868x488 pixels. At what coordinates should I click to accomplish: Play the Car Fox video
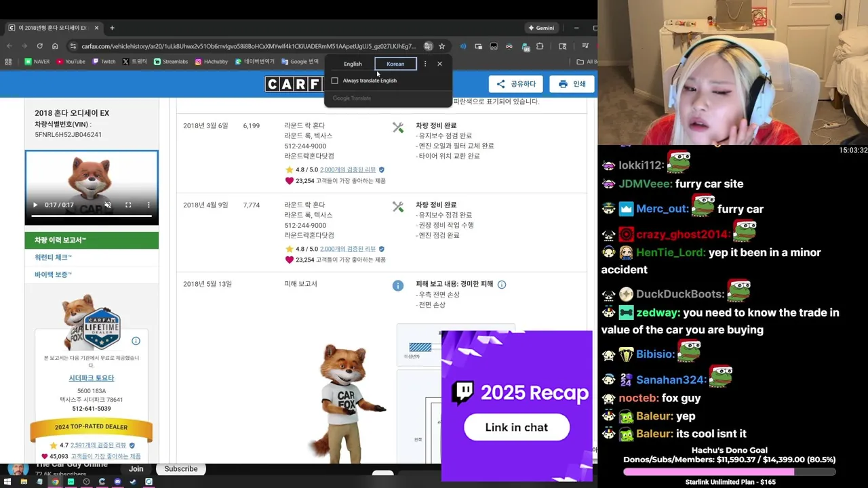(x=35, y=205)
